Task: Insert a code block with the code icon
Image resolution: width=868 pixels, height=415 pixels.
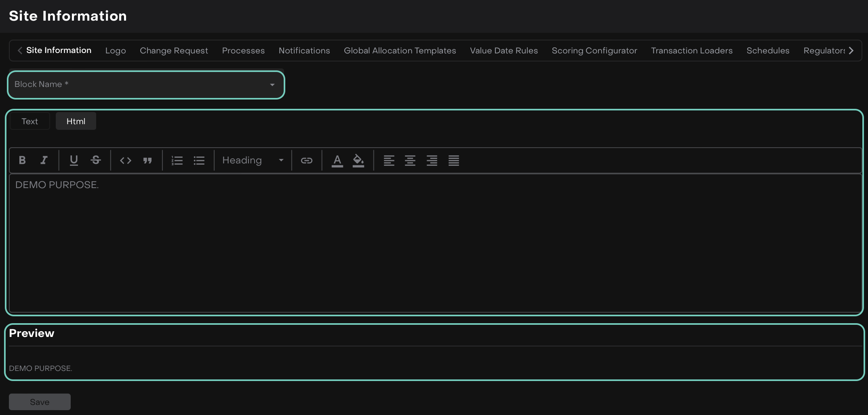Action: [x=126, y=161]
